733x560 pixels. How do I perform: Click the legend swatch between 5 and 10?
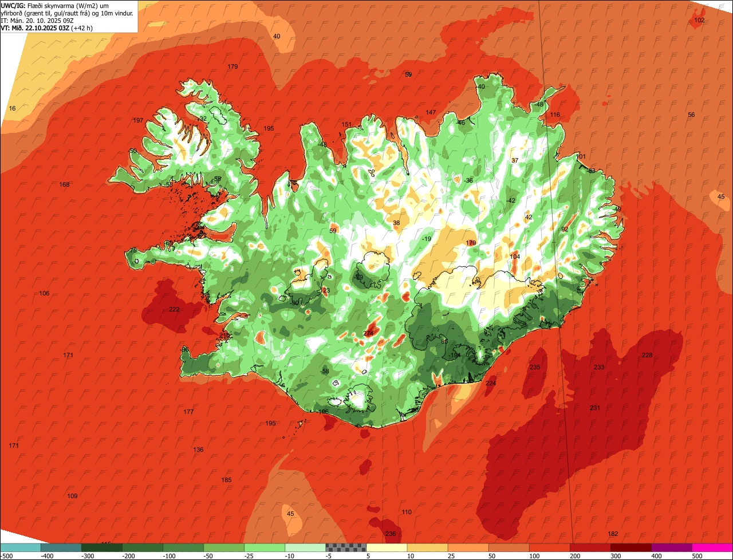click(387, 547)
